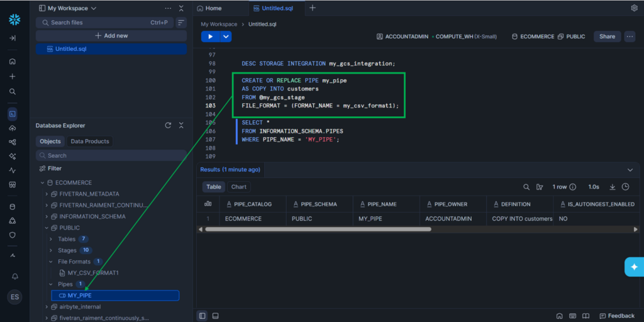Viewport: 644px width, 322px height.
Task: Open query history clock icon
Action: coord(626,187)
